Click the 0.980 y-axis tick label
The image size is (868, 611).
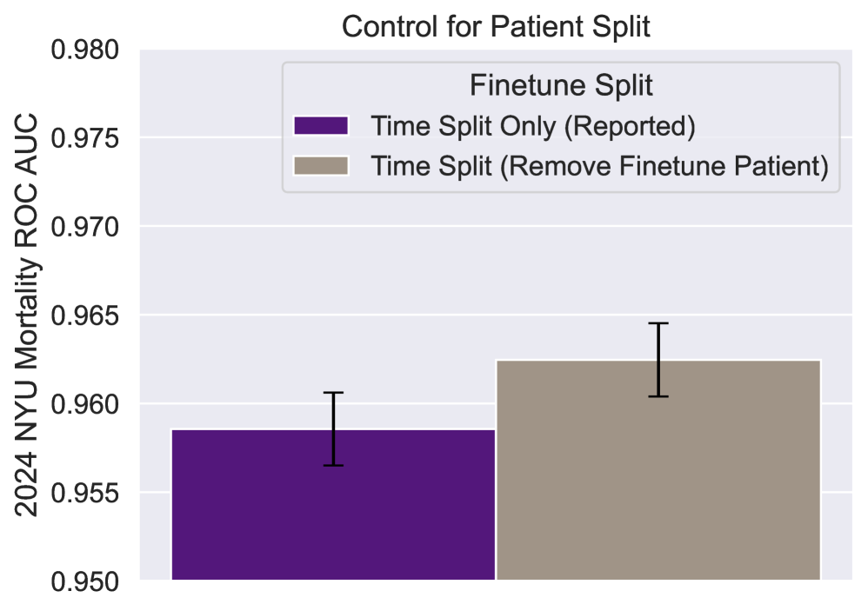tap(88, 50)
